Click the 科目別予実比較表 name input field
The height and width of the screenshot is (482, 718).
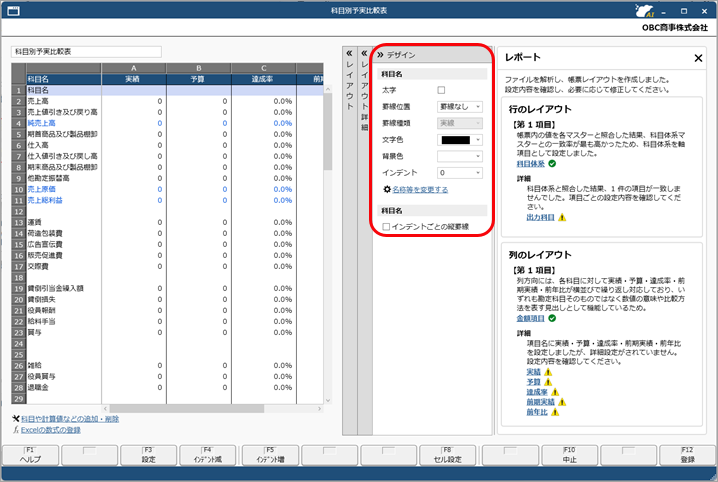pos(86,52)
